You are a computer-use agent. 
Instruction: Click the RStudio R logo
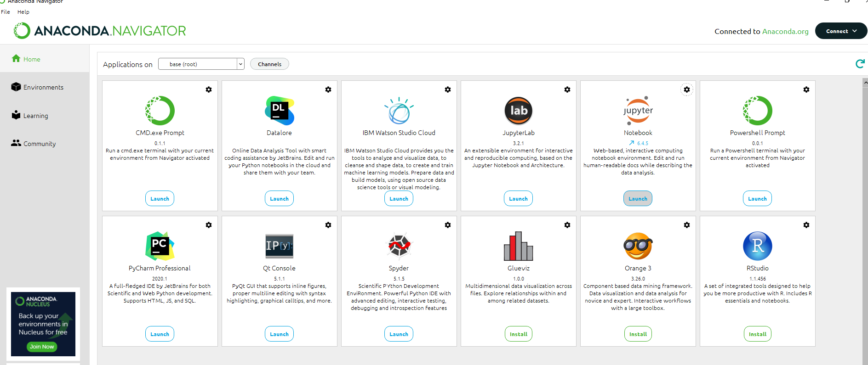pyautogui.click(x=758, y=246)
